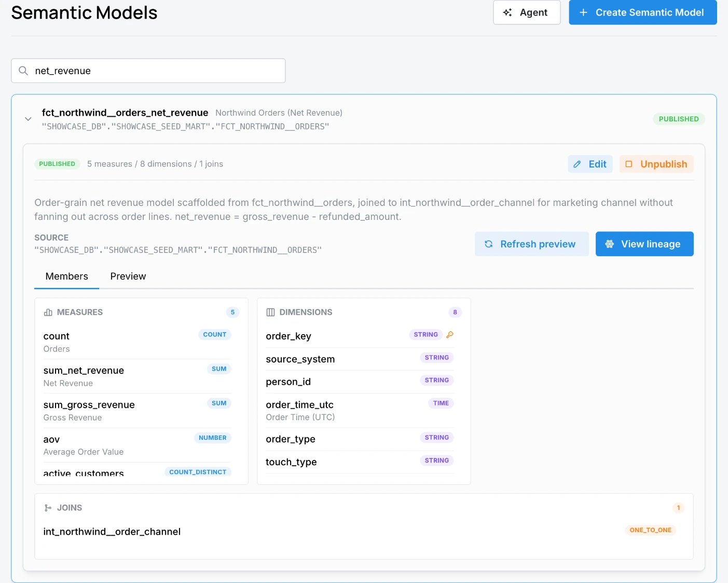Collapse the fct_northwind__orders_net_revenue model card
Image resolution: width=728 pixels, height=583 pixels.
(x=28, y=119)
